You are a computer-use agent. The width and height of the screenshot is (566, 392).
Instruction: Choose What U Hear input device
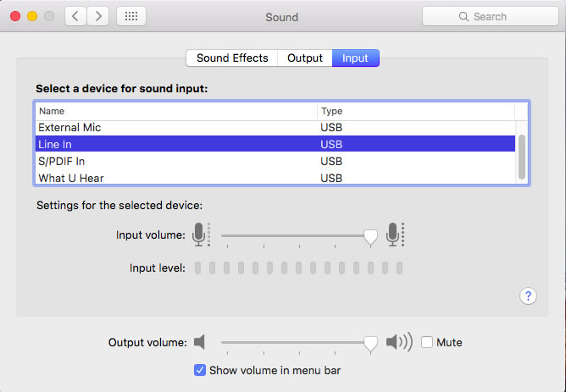click(x=275, y=178)
